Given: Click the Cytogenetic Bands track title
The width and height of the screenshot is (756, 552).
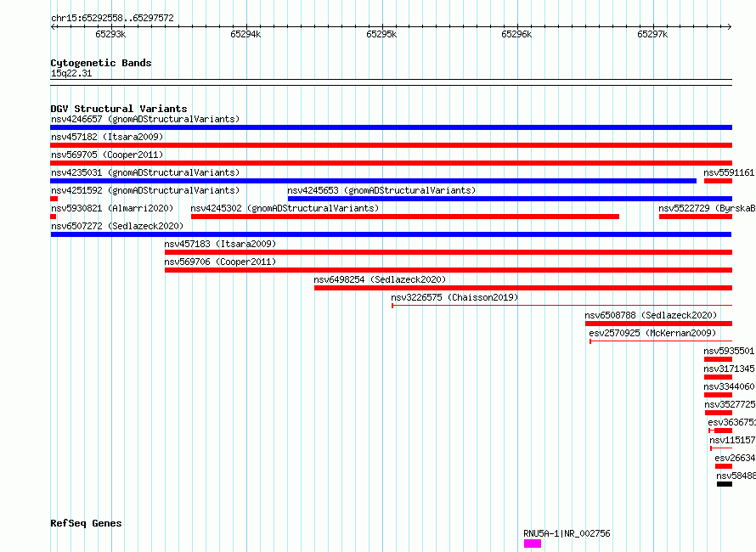Looking at the screenshot, I should (x=101, y=63).
